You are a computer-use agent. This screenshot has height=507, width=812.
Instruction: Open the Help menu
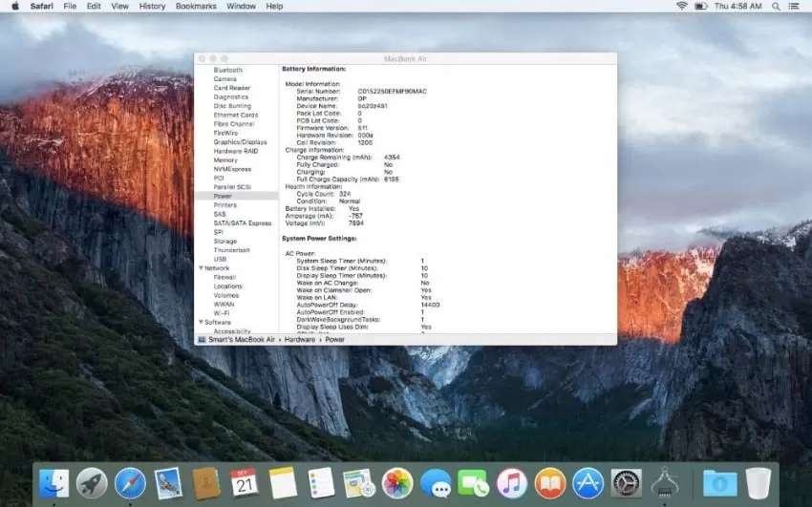274,7
